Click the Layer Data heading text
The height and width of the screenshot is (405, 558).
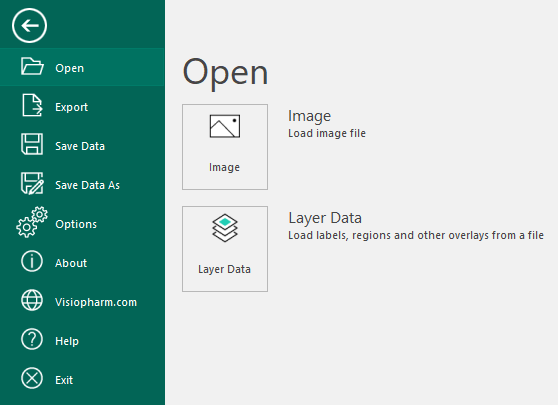325,218
